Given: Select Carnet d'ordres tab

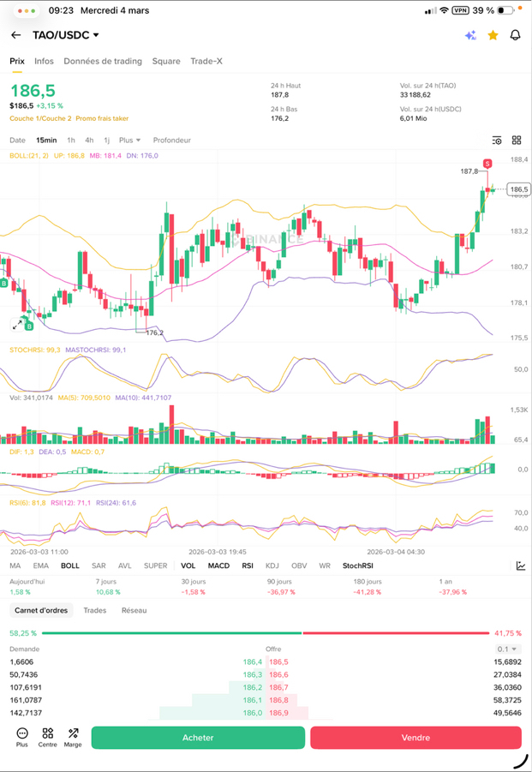Looking at the screenshot, I should (41, 611).
